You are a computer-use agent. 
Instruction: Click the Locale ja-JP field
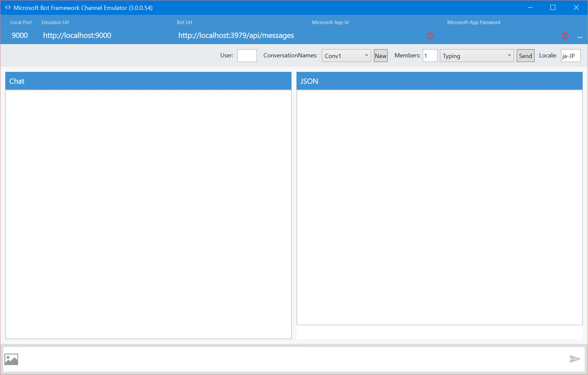(571, 56)
